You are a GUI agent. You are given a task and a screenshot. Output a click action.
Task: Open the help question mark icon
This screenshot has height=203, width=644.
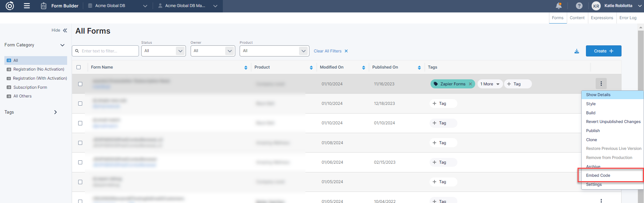coord(579,6)
